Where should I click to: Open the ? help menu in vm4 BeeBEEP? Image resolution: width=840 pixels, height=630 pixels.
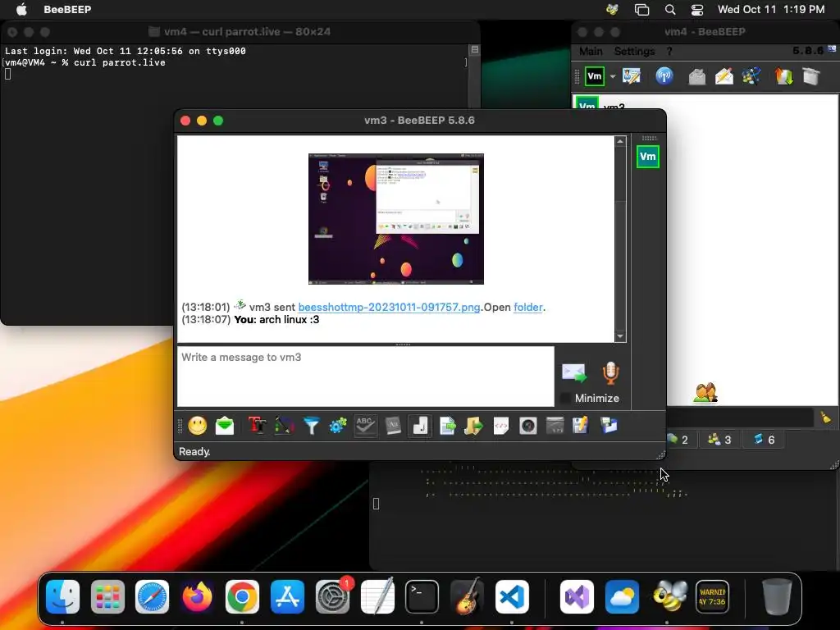[669, 52]
